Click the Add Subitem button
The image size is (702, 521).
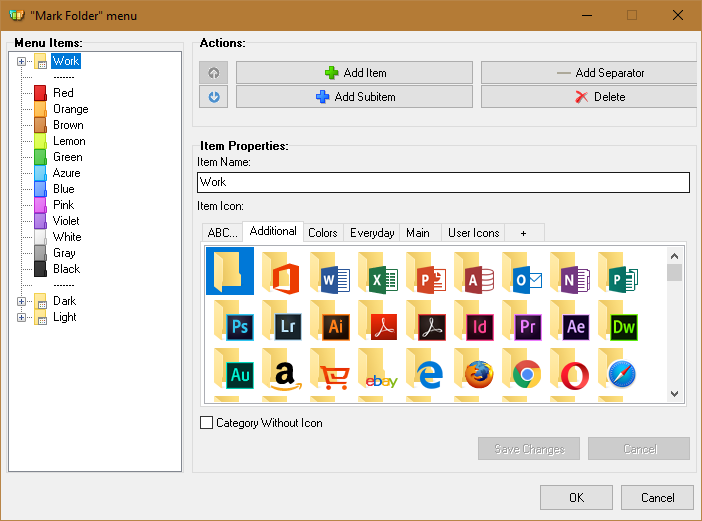(x=354, y=97)
